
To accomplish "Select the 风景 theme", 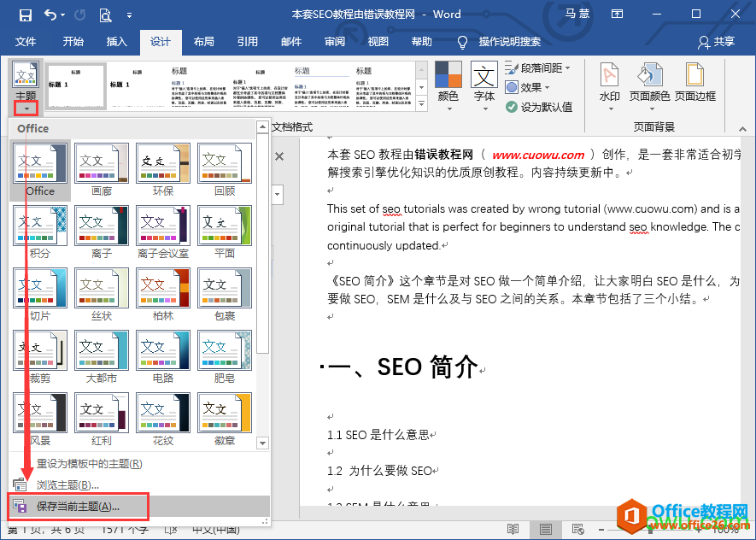I will tap(40, 419).
